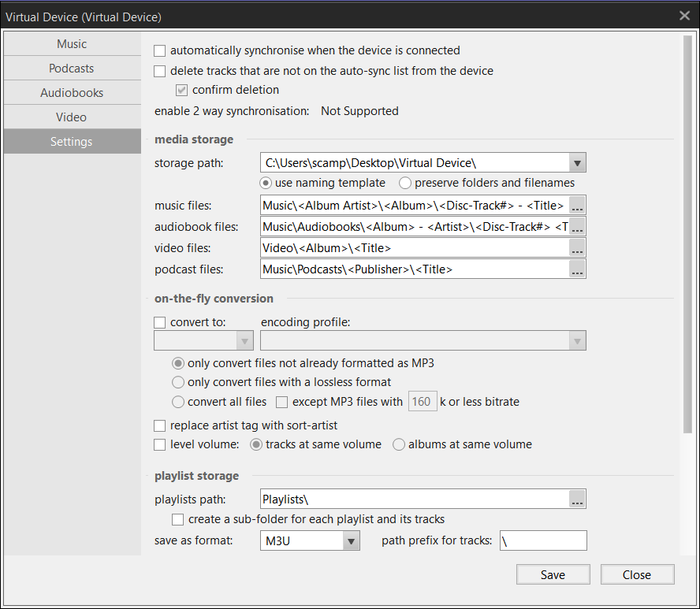Enable the convert to checkbox
The width and height of the screenshot is (700, 609).
pos(160,322)
